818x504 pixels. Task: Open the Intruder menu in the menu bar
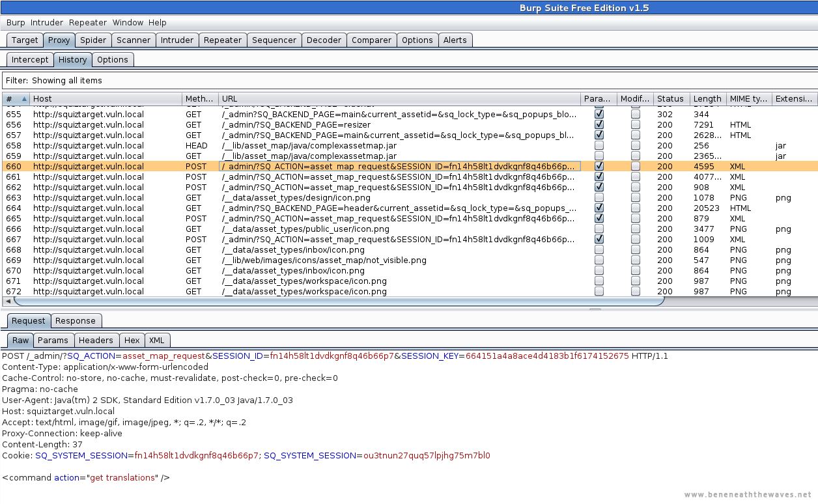[47, 22]
